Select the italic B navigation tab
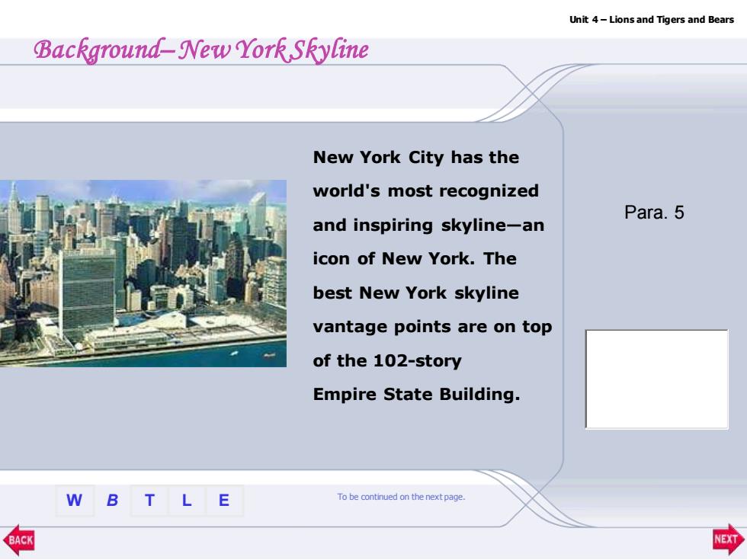 click(112, 501)
